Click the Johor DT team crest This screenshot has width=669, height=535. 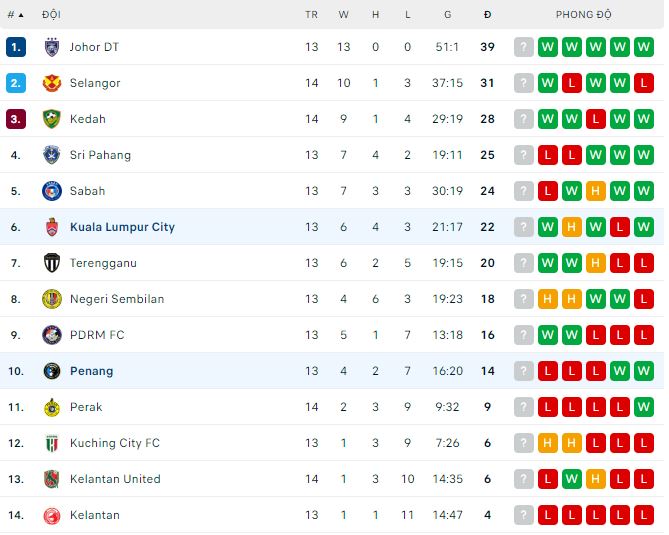[x=52, y=47]
